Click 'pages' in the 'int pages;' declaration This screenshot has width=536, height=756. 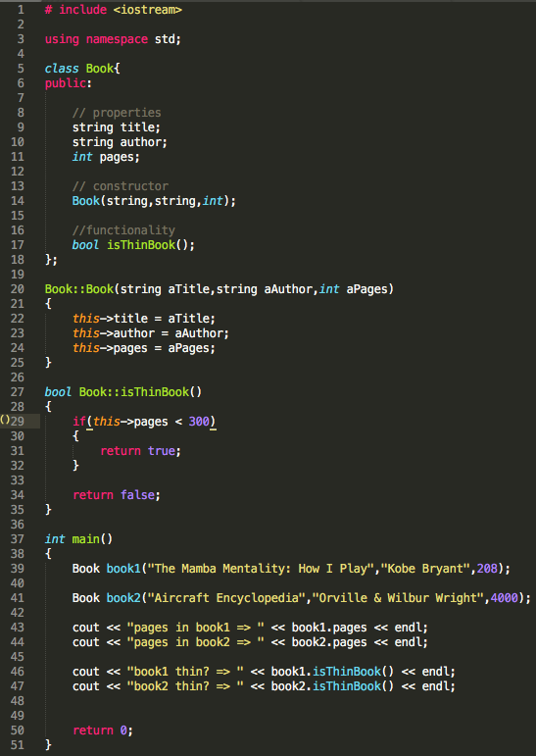point(117,157)
